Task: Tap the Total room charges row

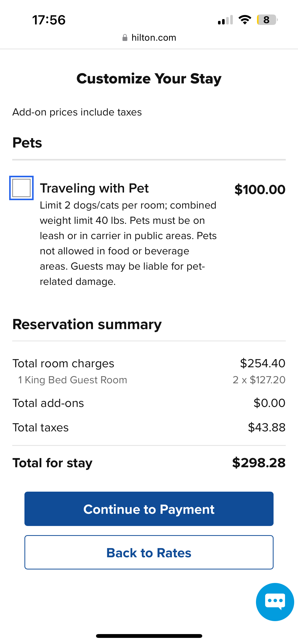Action: pyautogui.click(x=149, y=363)
